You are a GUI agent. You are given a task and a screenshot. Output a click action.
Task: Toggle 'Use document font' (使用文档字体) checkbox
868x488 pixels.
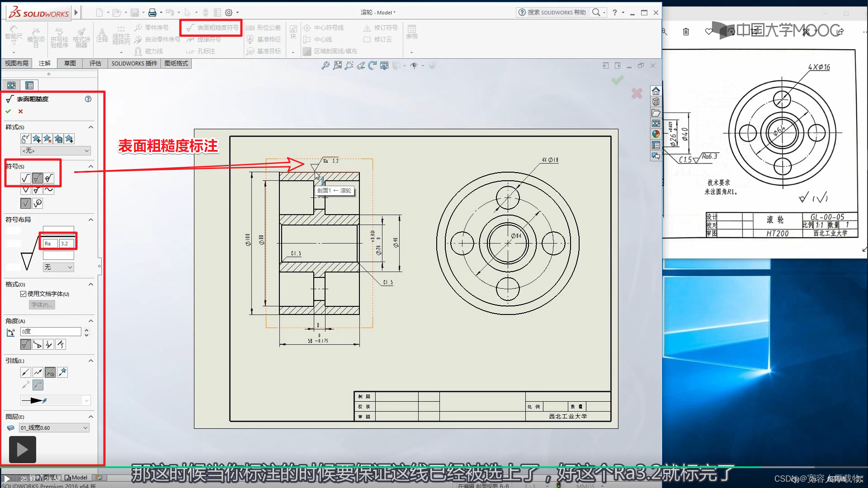23,294
